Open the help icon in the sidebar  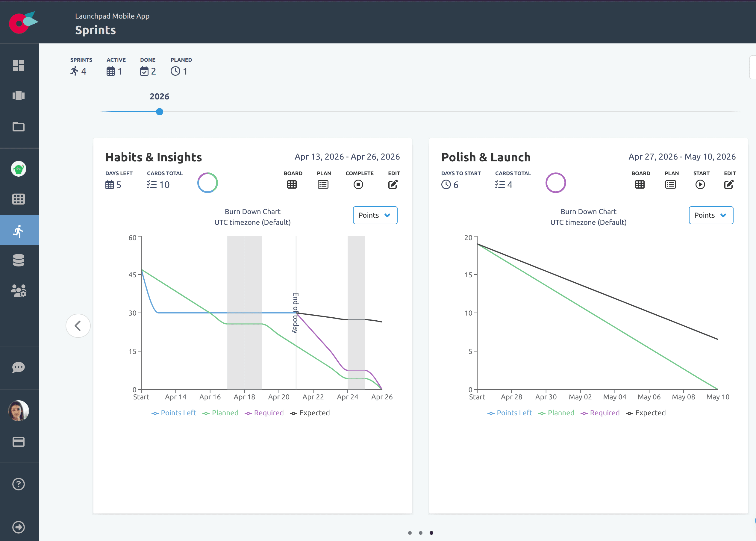click(19, 484)
